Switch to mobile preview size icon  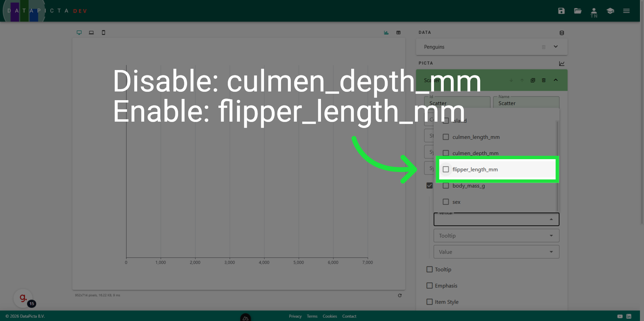pos(103,33)
